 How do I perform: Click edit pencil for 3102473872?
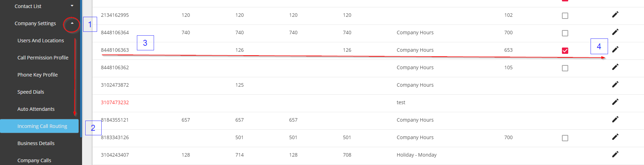click(x=615, y=84)
